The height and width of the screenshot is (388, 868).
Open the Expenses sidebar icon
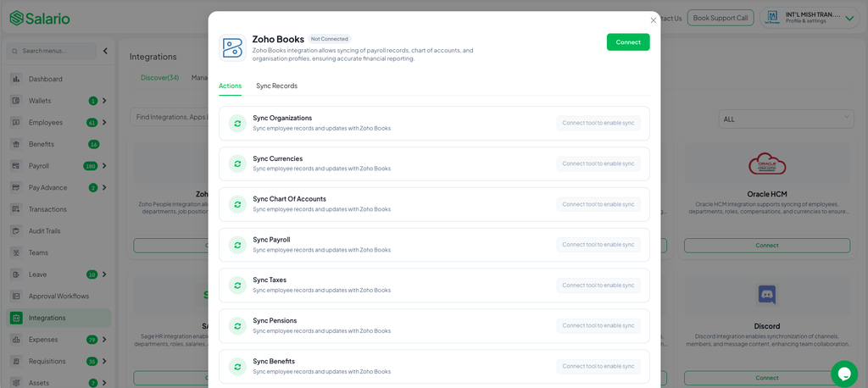pyautogui.click(x=16, y=340)
